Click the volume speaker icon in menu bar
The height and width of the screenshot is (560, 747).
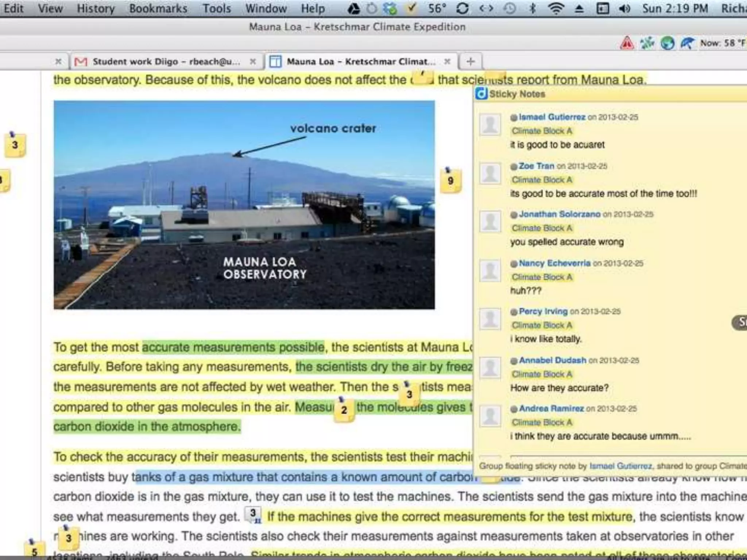click(x=624, y=8)
